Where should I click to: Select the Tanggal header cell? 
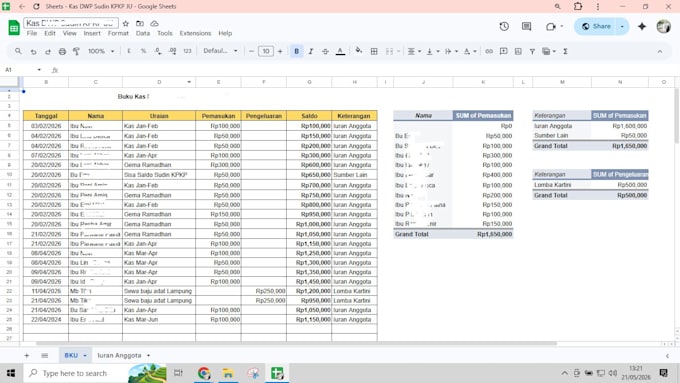pyautogui.click(x=46, y=116)
